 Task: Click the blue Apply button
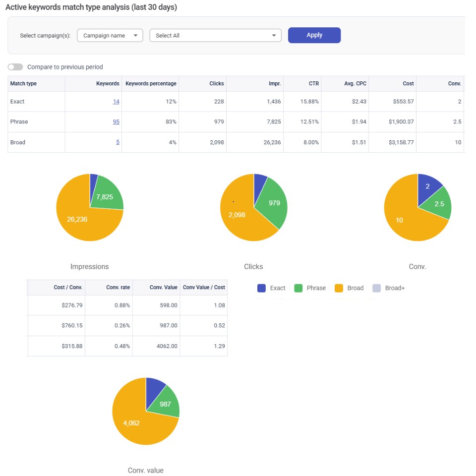pyautogui.click(x=314, y=35)
